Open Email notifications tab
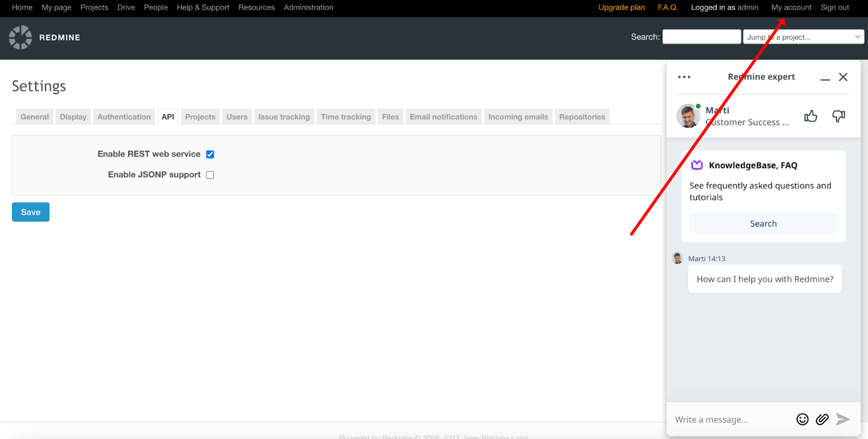Image resolution: width=868 pixels, height=439 pixels. (444, 117)
